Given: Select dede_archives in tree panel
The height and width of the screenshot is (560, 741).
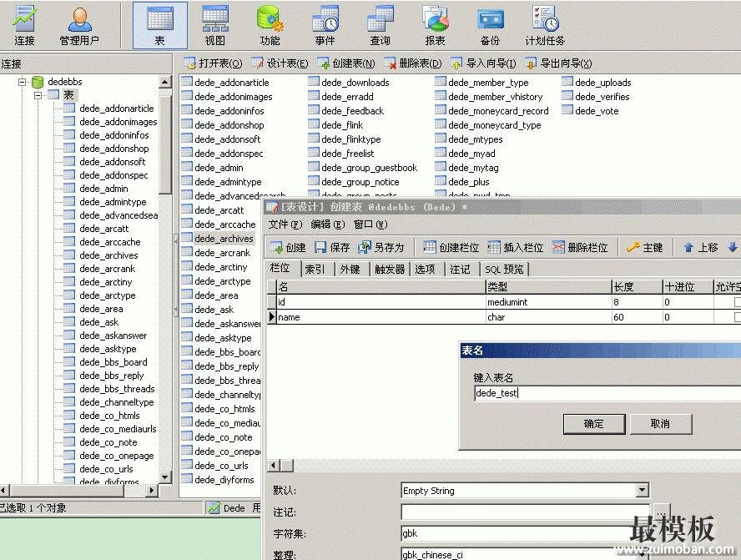Looking at the screenshot, I should click(x=108, y=255).
